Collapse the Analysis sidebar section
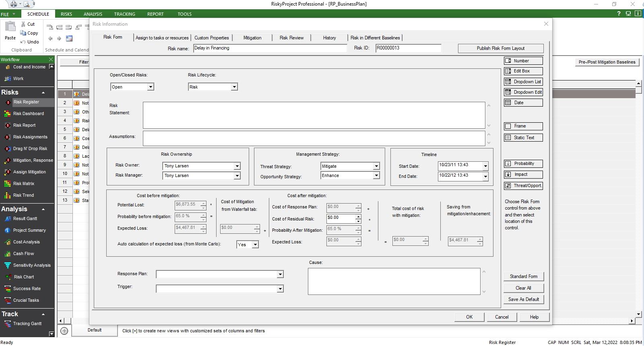Screen dimensions: 644x346 tap(43, 209)
